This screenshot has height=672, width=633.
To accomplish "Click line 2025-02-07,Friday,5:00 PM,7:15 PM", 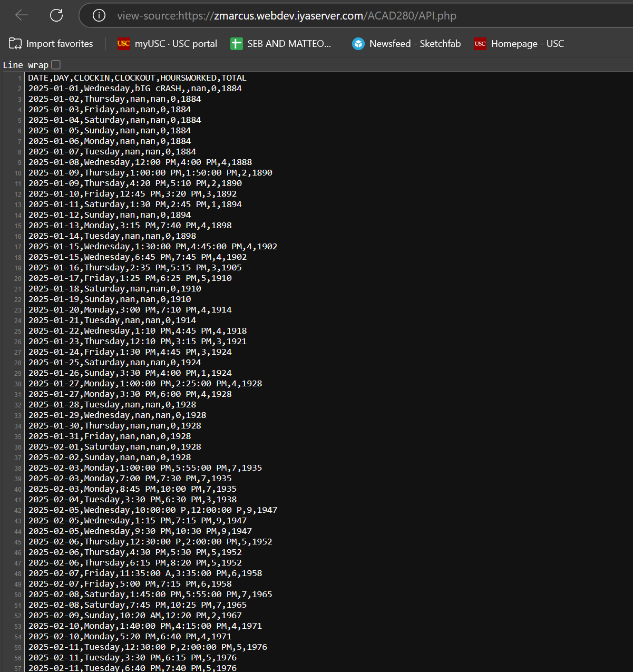I will (x=130, y=584).
